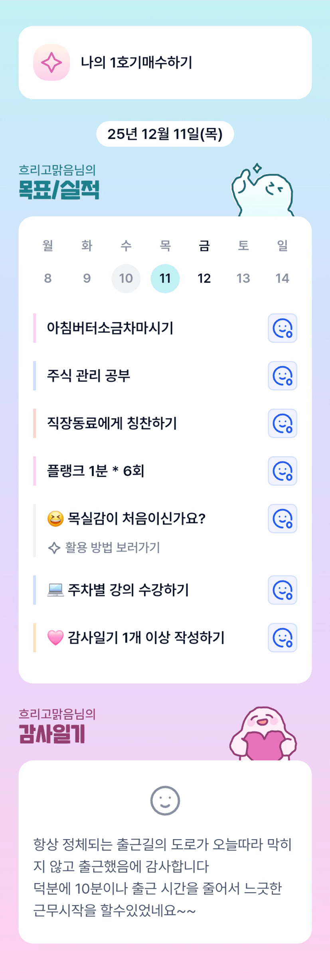Tap the emoji status icon for 감사일기 1개 이상 작성하기
330x980 pixels.
[282, 638]
